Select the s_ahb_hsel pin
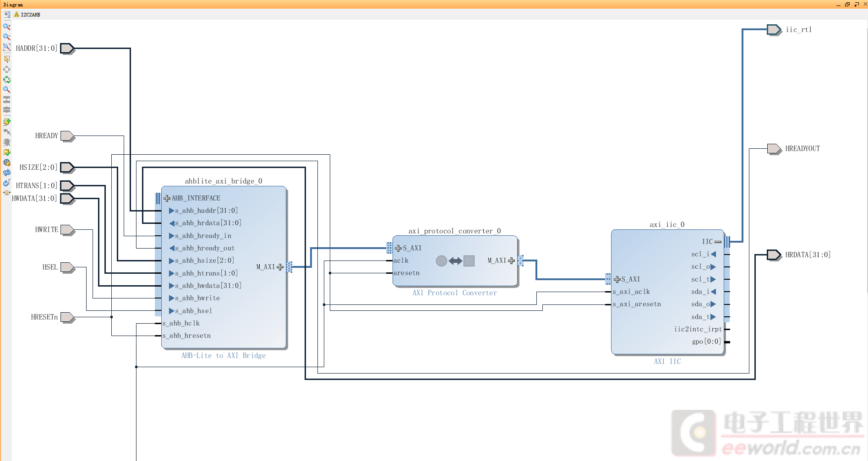 coord(191,311)
